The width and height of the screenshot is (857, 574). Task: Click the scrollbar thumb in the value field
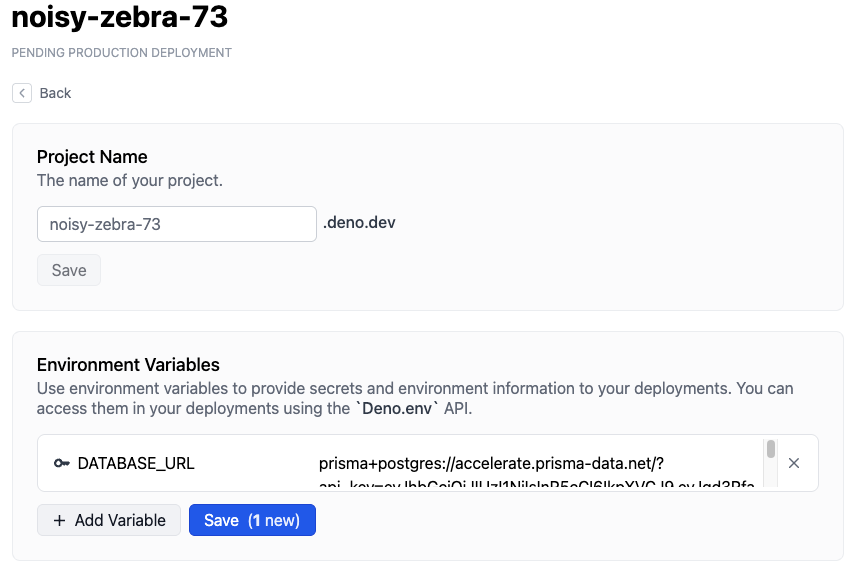[x=771, y=449]
